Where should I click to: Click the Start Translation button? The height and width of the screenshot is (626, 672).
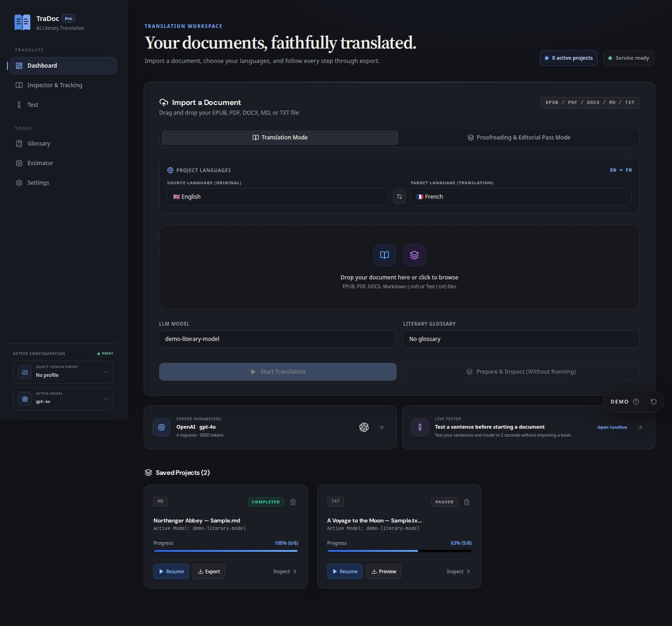coord(278,372)
